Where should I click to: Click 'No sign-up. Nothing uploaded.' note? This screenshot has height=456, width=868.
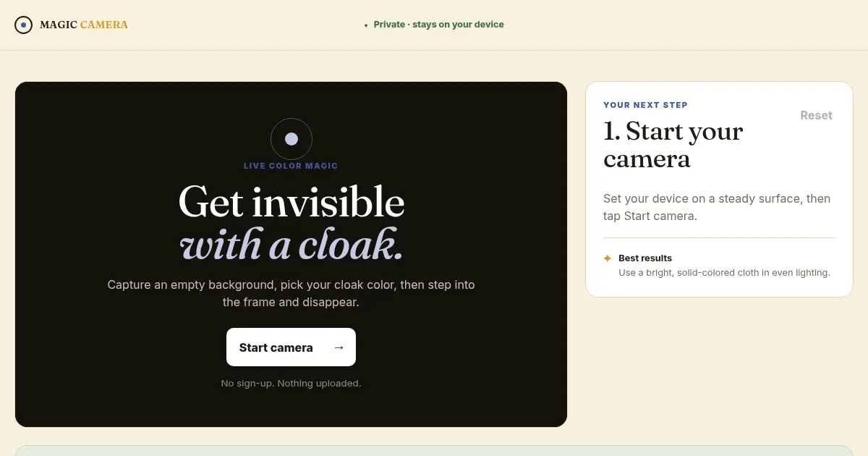click(x=291, y=383)
